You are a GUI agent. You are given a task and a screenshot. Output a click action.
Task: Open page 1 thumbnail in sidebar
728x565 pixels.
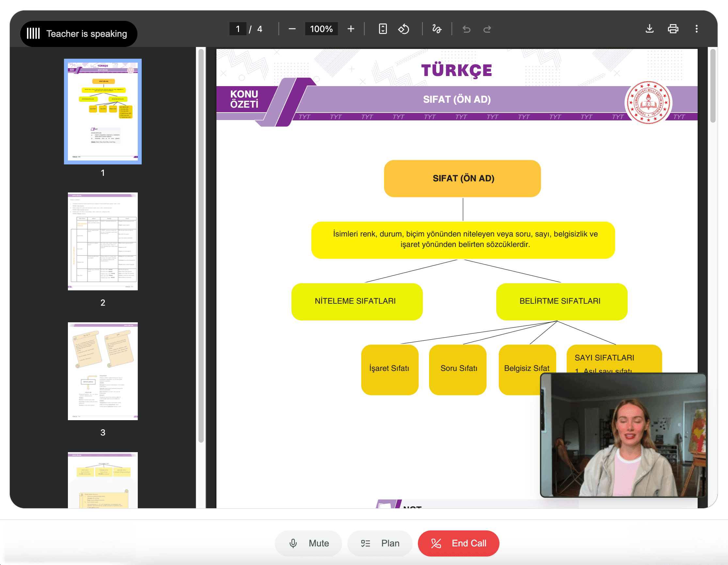(x=103, y=111)
